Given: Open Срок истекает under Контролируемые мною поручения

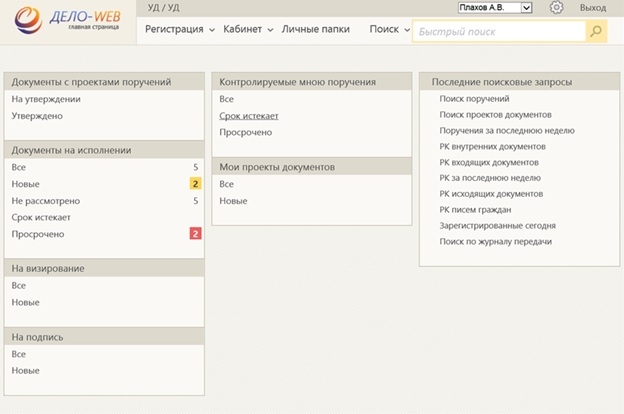Looking at the screenshot, I should pyautogui.click(x=248, y=116).
